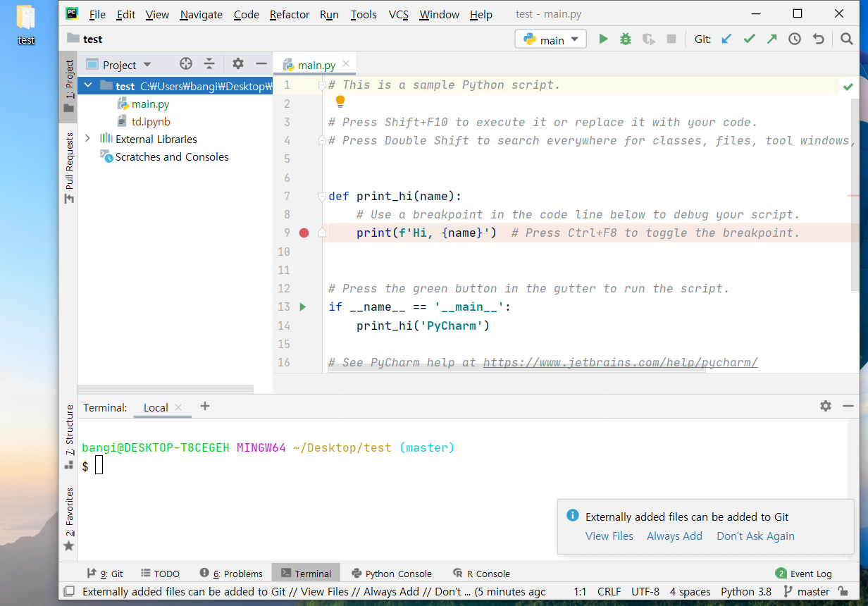Open the Refactor menu
The width and height of the screenshot is (868, 606).
pyautogui.click(x=289, y=15)
